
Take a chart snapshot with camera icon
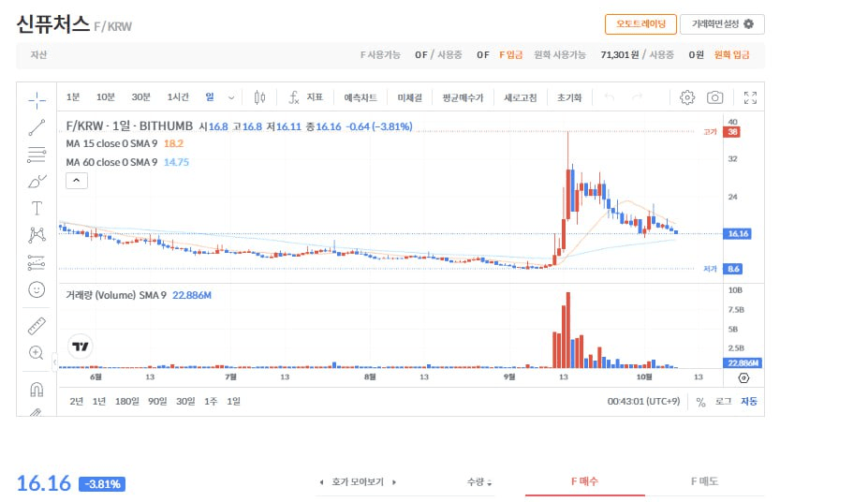(x=714, y=97)
